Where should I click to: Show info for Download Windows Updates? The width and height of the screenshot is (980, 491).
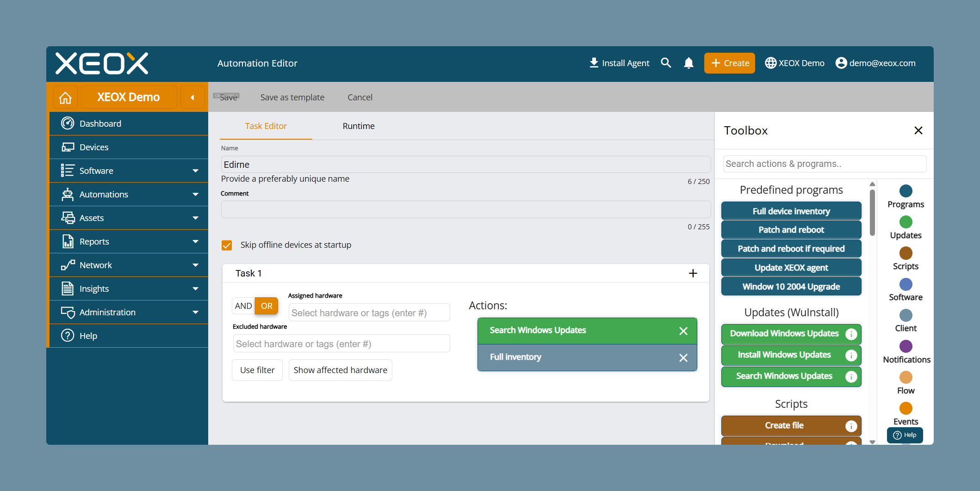tap(851, 334)
